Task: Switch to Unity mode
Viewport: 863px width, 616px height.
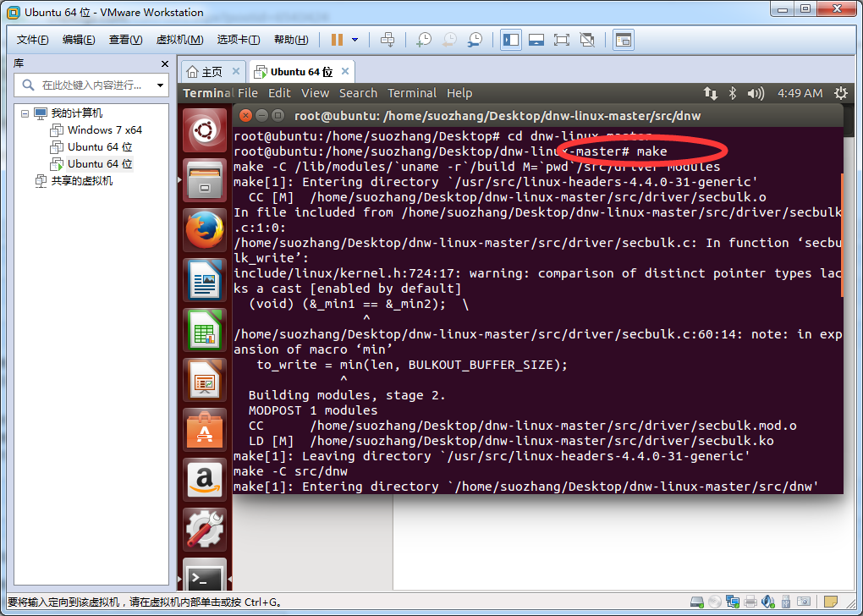Action: pos(587,40)
